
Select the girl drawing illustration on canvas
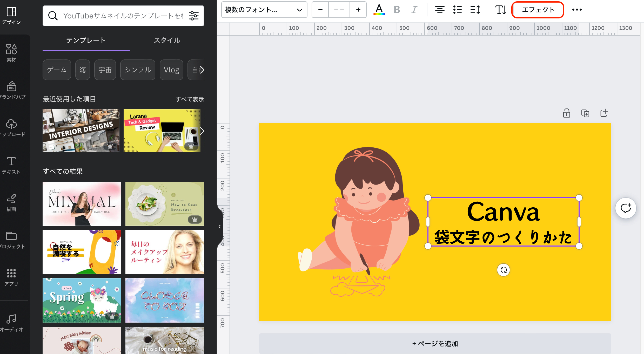click(358, 222)
